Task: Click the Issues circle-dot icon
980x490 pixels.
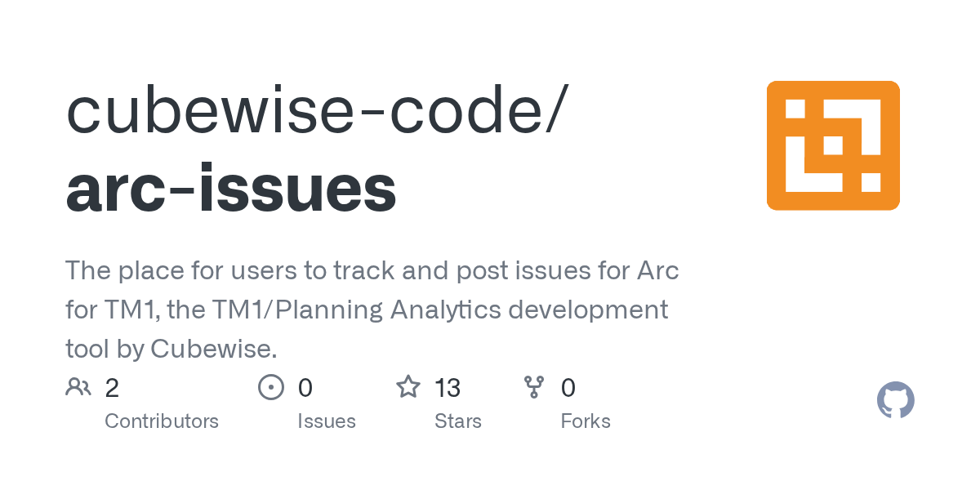Action: coord(270,386)
